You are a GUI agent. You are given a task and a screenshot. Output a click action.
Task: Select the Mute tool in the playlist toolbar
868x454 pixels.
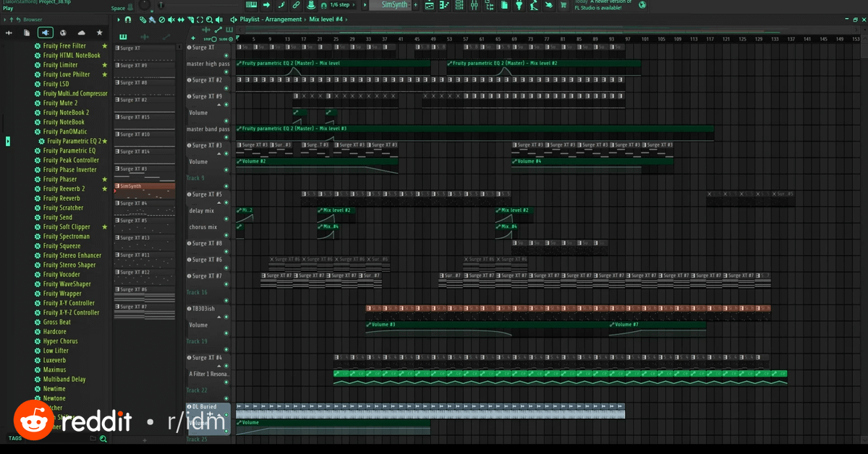click(170, 20)
